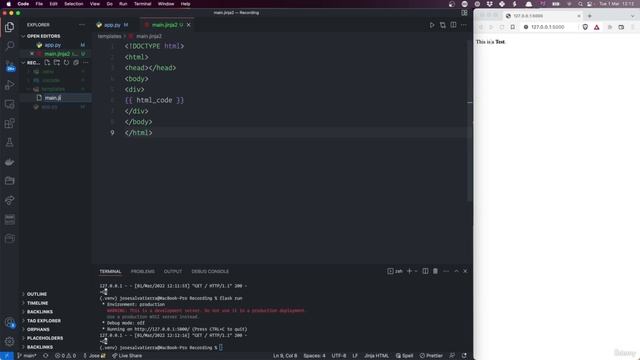Add a new terminal with plus icon

pos(409,271)
